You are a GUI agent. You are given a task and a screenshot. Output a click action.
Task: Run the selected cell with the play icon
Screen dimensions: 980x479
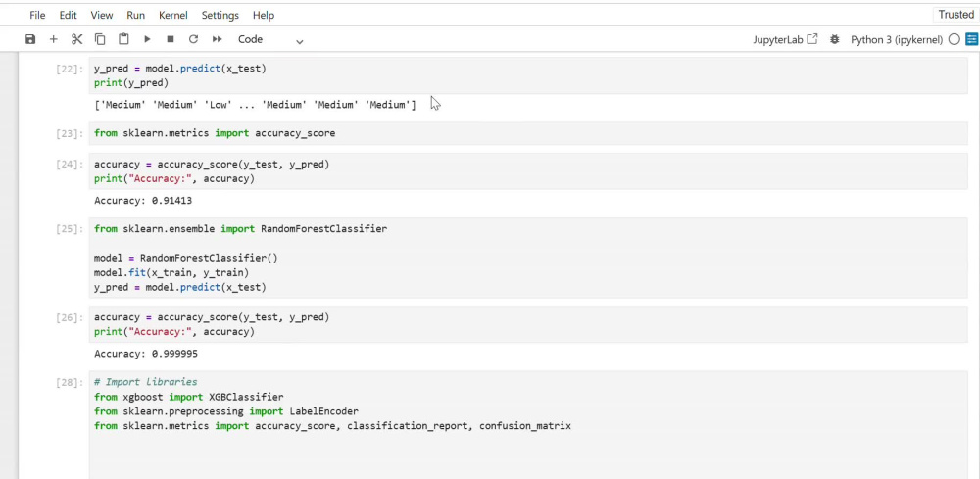[x=147, y=39]
